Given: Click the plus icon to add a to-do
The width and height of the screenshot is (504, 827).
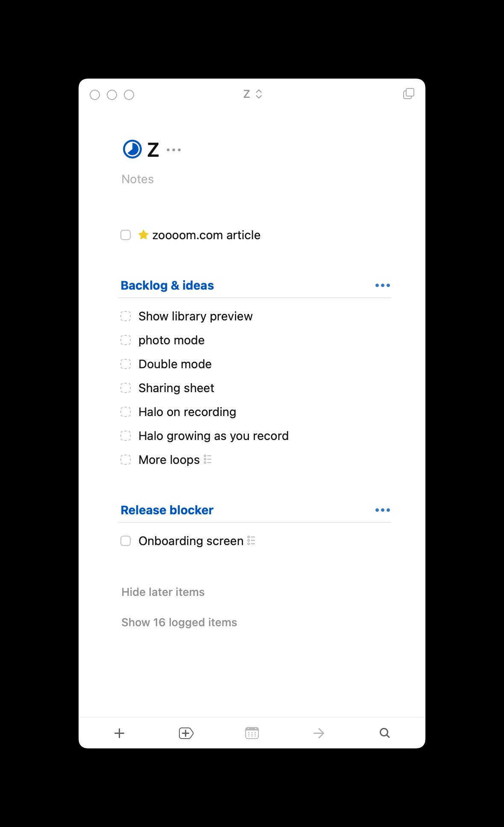Looking at the screenshot, I should pos(120,733).
